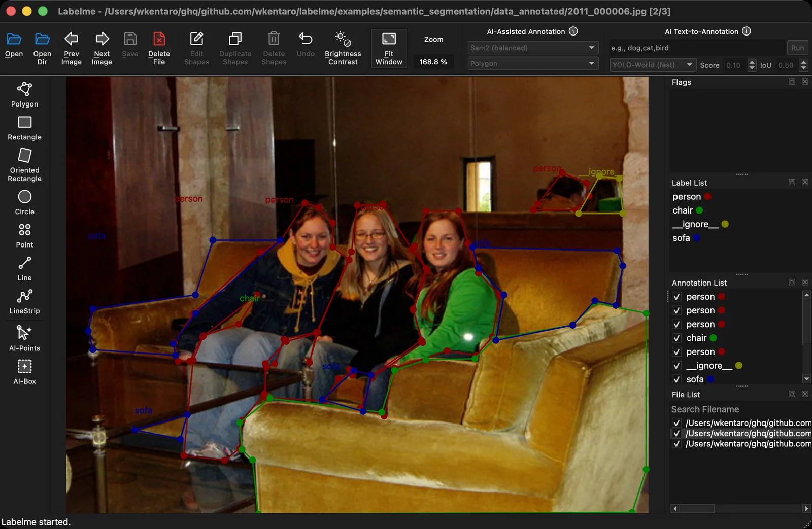Click the yellow macOS minimize button
Viewport: 812px width, 529px height.
coord(27,11)
